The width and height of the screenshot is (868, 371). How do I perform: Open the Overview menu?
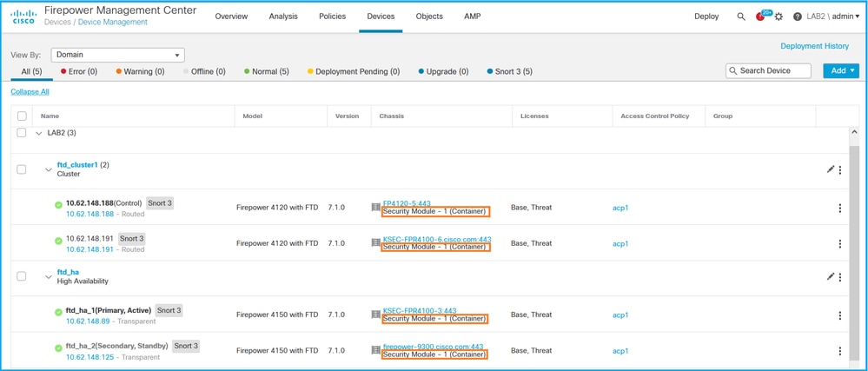(231, 16)
